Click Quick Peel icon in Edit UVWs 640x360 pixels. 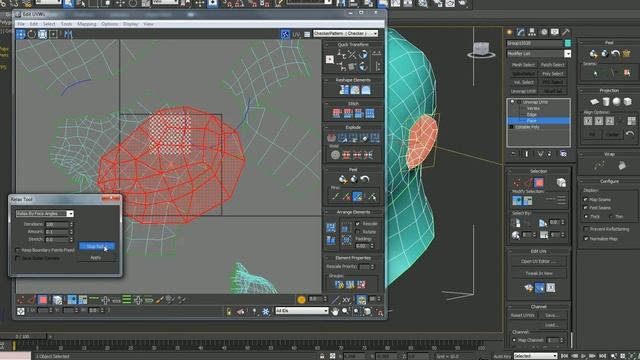(x=343, y=179)
